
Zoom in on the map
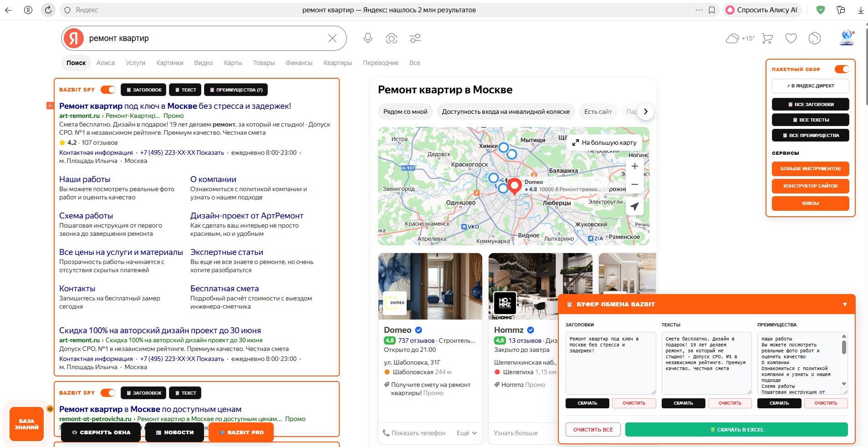[x=635, y=167]
